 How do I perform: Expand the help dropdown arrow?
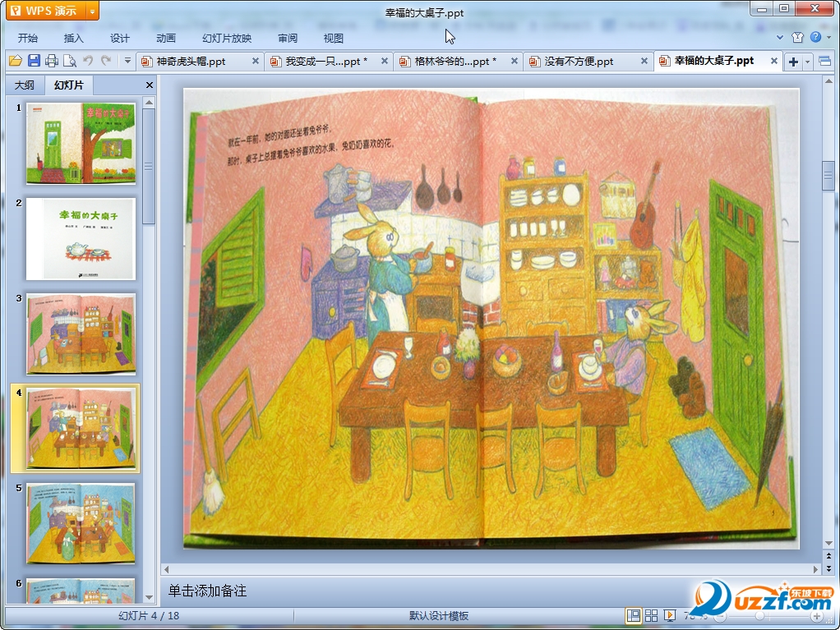point(828,38)
